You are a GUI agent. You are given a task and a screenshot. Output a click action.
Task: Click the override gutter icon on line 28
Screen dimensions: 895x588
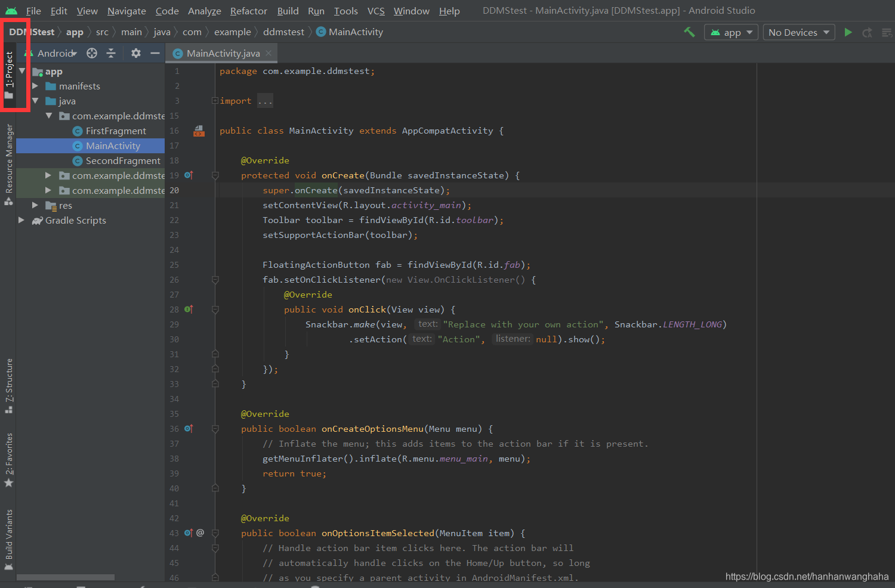point(189,310)
